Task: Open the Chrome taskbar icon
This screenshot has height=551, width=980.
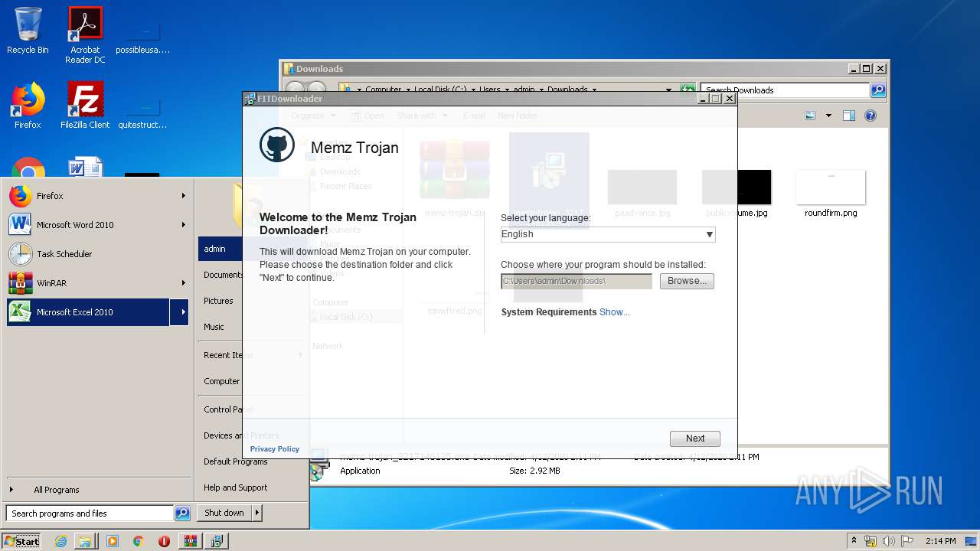Action: click(138, 541)
